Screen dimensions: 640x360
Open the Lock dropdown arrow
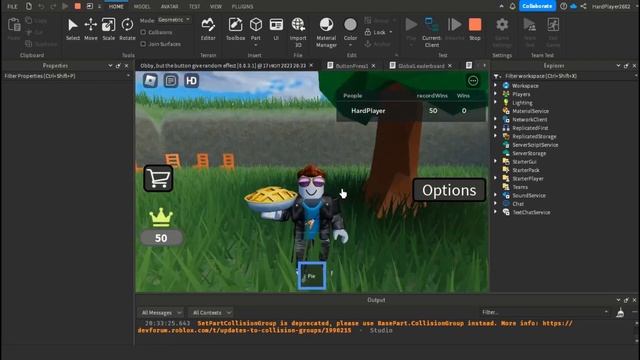(391, 32)
